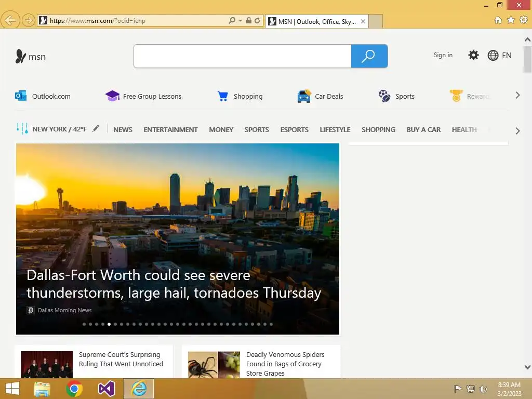The image size is (532, 399).
Task: Open Internet Explorer Tools gear menu
Action: (x=524, y=20)
